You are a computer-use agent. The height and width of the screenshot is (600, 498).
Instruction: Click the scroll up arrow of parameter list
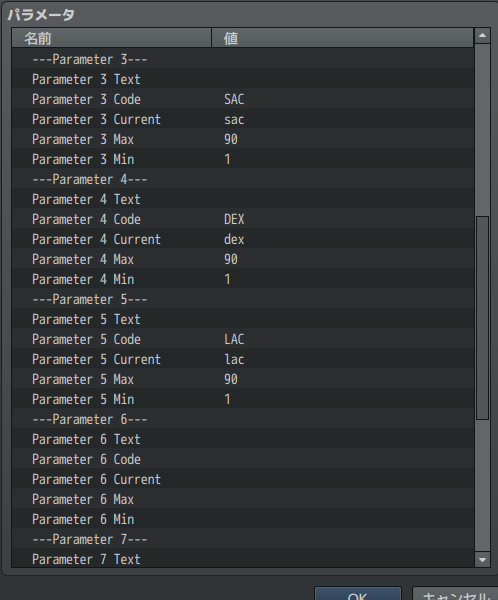[x=482, y=36]
